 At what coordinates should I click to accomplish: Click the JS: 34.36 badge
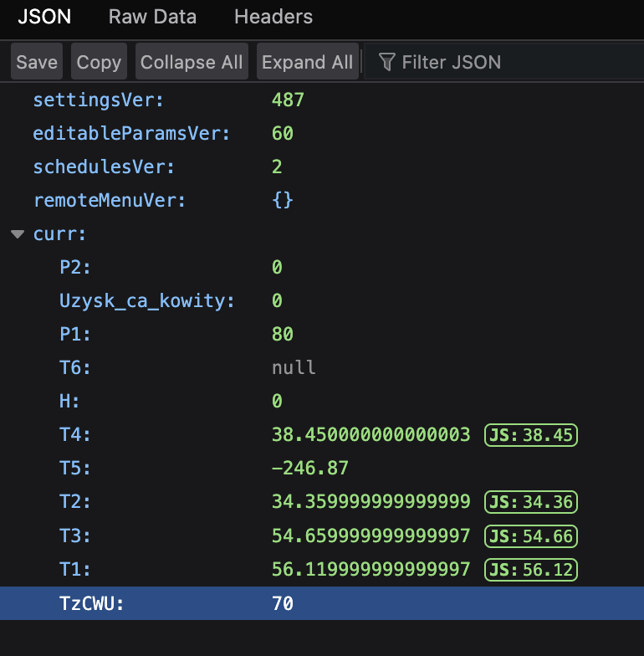(x=531, y=502)
